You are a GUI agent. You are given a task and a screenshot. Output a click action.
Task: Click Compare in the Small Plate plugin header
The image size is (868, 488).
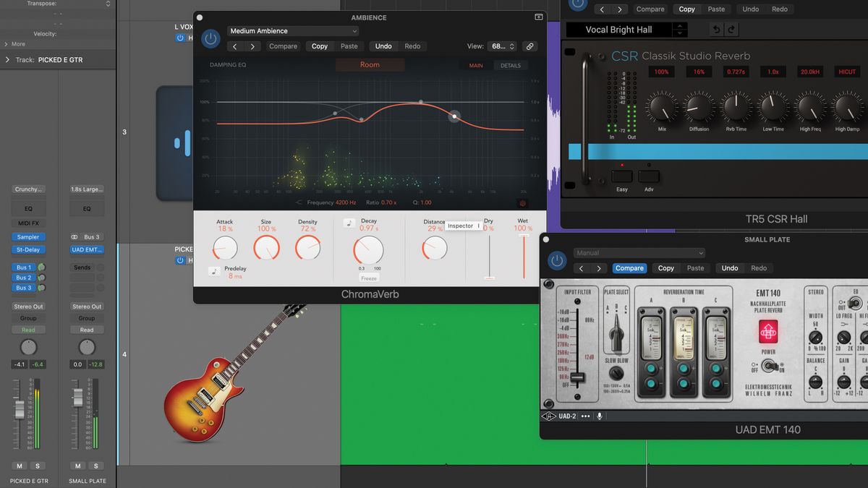click(629, 267)
